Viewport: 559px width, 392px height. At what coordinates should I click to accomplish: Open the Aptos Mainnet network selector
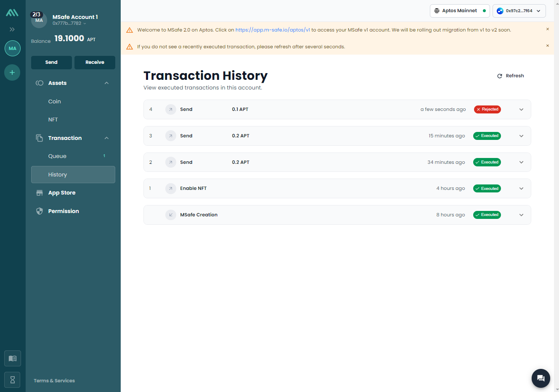[x=459, y=11]
